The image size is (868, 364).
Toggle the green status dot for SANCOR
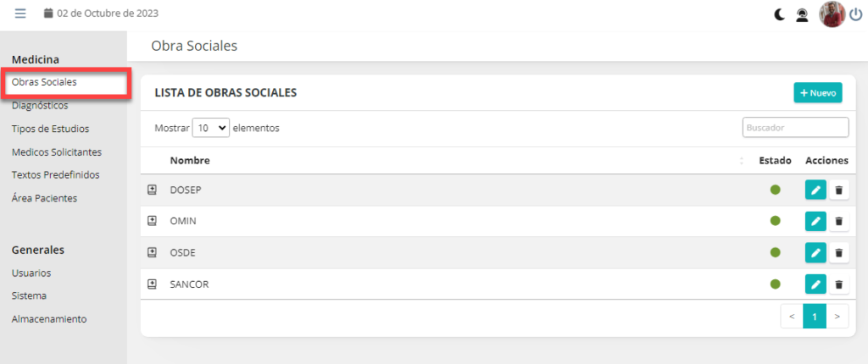point(775,284)
